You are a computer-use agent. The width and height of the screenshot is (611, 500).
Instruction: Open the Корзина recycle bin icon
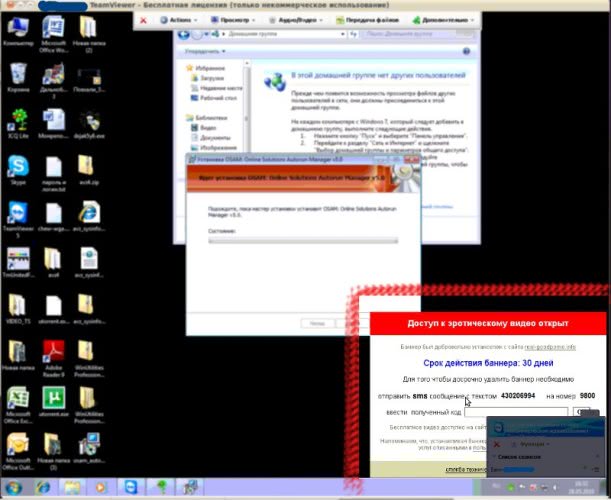pos(18,78)
